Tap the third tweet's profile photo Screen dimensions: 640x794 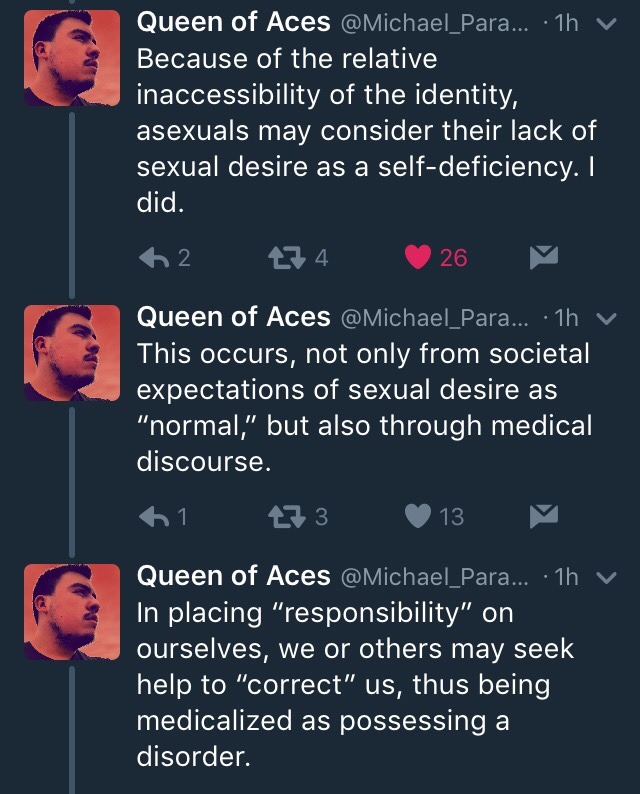(70, 608)
